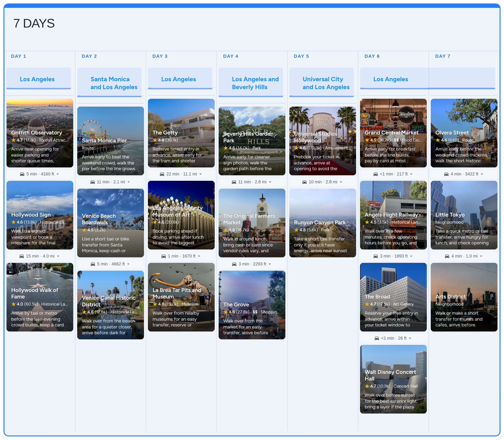Click car icon next to 4 min · 3422 ft
504x440 pixels.
[446, 174]
